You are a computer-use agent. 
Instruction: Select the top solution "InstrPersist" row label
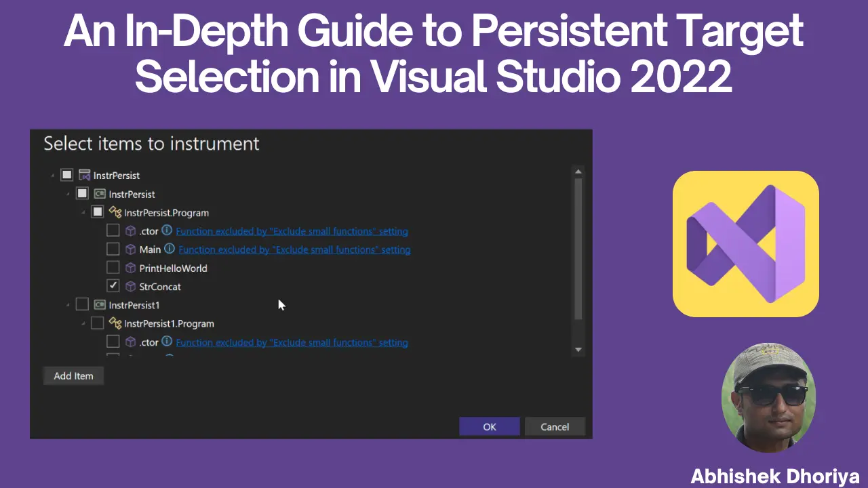116,175
